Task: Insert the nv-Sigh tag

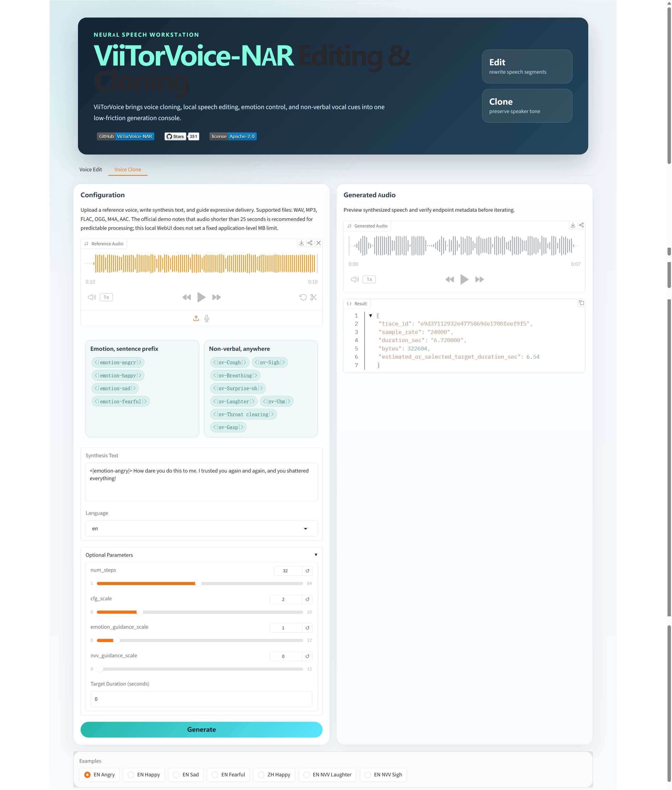Action: tap(270, 362)
